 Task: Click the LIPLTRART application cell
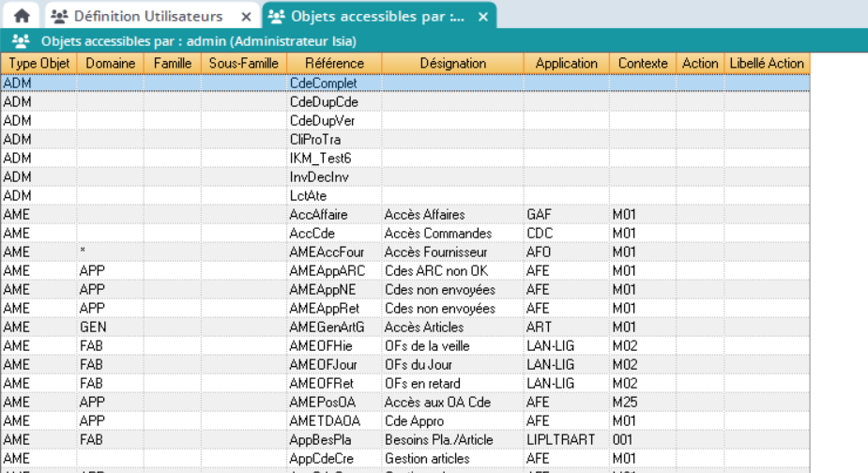tap(558, 440)
